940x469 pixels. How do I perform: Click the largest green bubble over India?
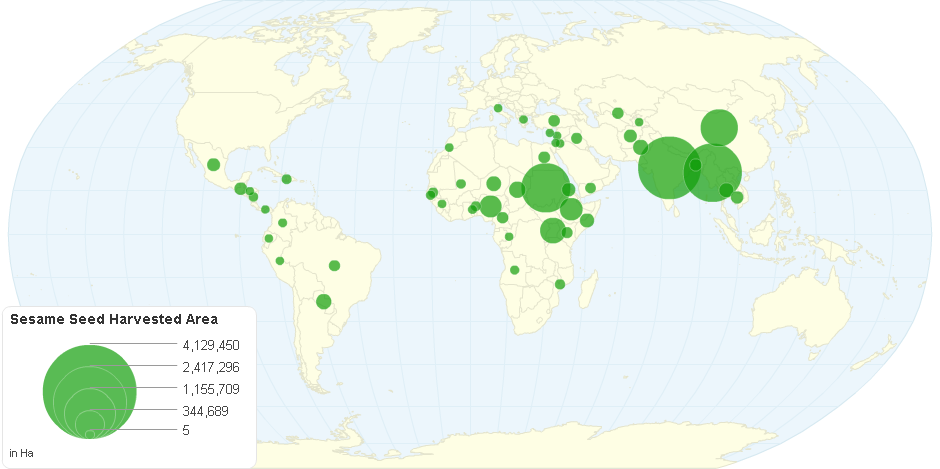(x=668, y=168)
